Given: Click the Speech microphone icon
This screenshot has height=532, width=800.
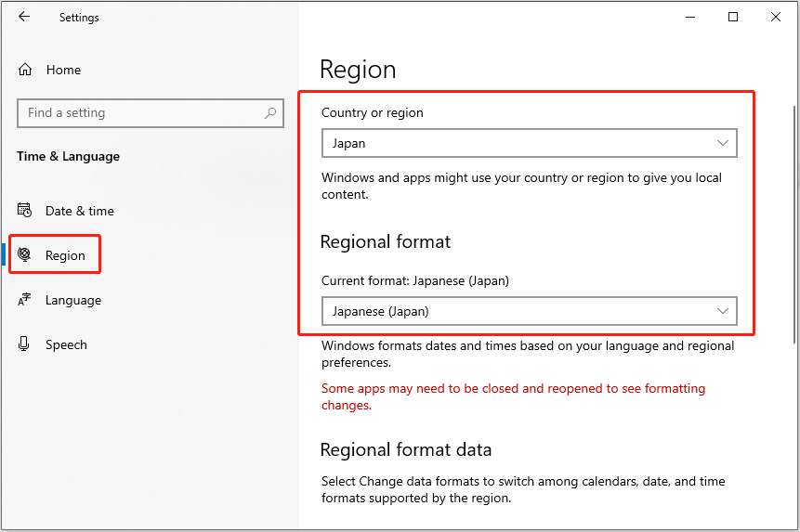Looking at the screenshot, I should 25,344.
